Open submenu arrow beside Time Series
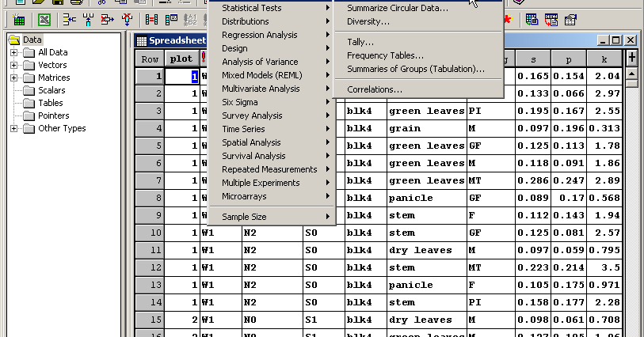This screenshot has width=644, height=337. pos(328,129)
